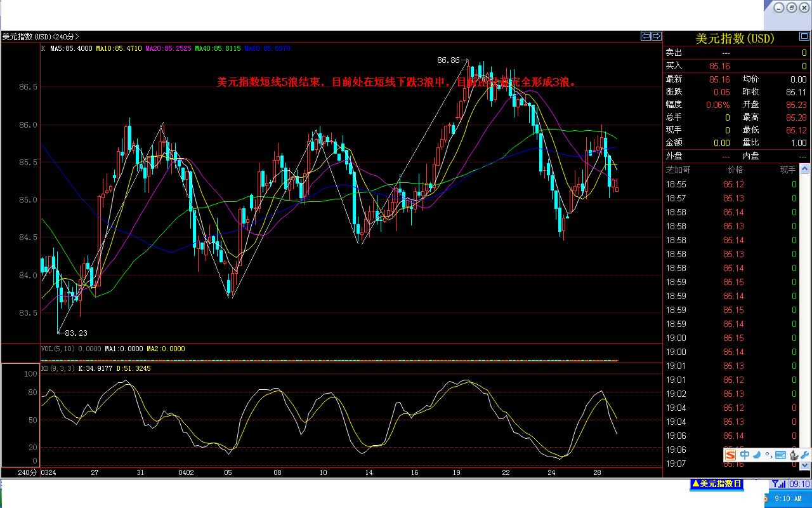Click the 83.23 low price marker

pos(76,333)
